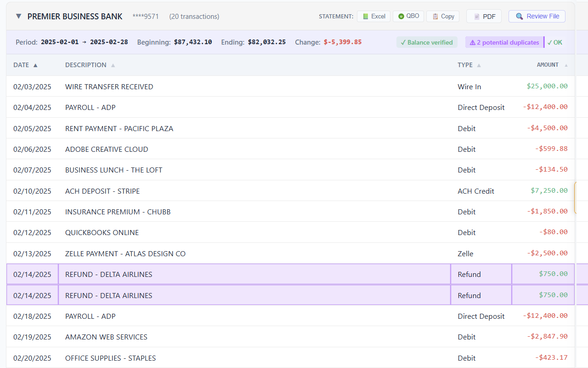
Task: Select ACH DEPOSIT - STRIPE transaction
Action: point(290,191)
